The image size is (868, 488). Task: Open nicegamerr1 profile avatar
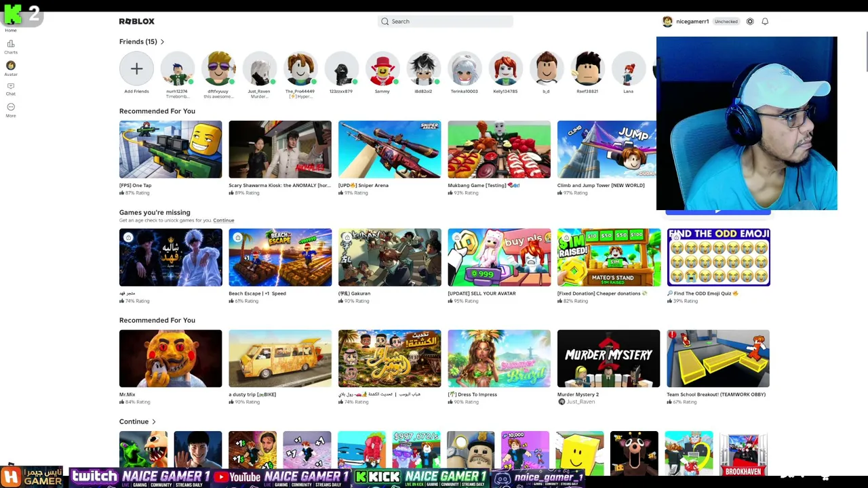[x=667, y=22]
